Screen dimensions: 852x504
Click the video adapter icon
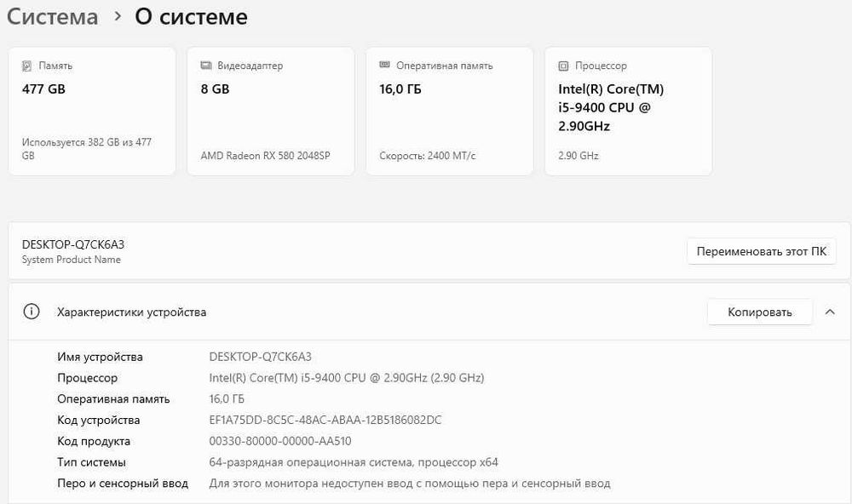(x=206, y=66)
